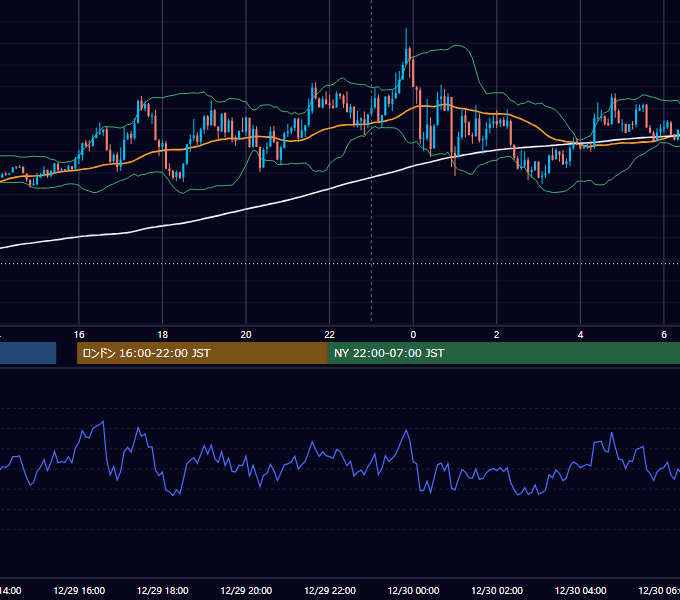This screenshot has width=680, height=600.
Task: Click the bottom date label 12/30 00:00
Action: point(413,590)
